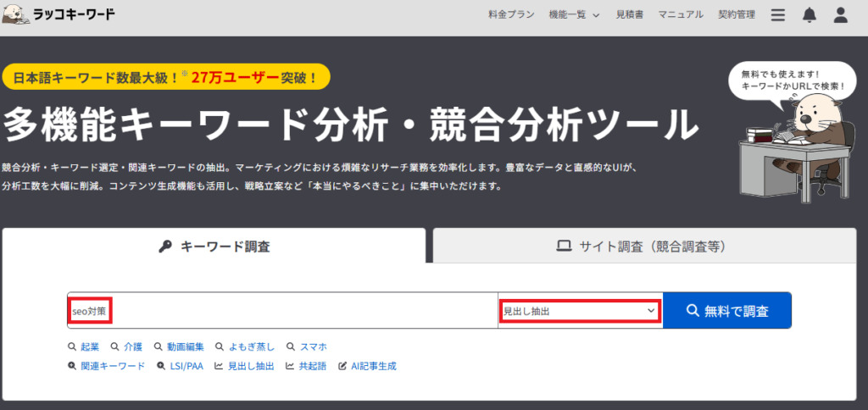Image resolution: width=868 pixels, height=410 pixels.
Task: Open the 見出し抽出 mode dropdown
Action: [580, 312]
